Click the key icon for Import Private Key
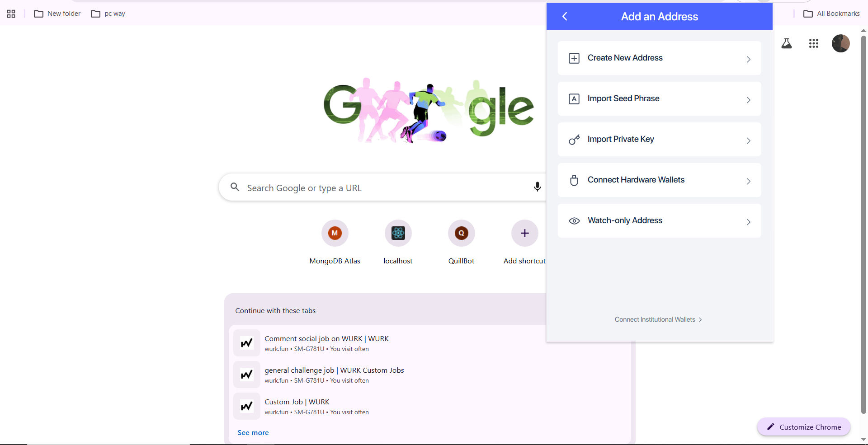 [574, 140]
